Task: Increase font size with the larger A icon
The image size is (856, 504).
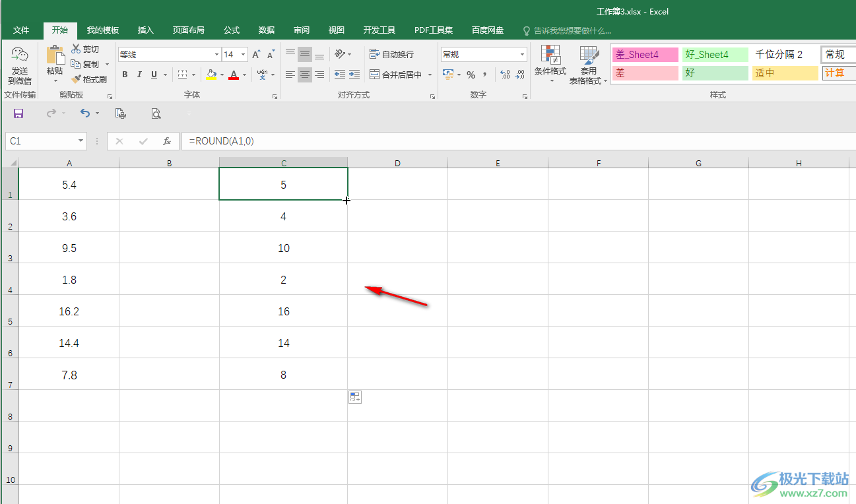Action: (256, 55)
